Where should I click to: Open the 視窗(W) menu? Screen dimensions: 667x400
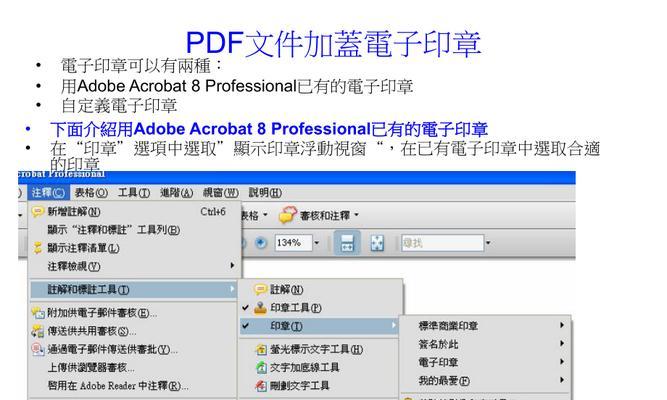pos(220,193)
